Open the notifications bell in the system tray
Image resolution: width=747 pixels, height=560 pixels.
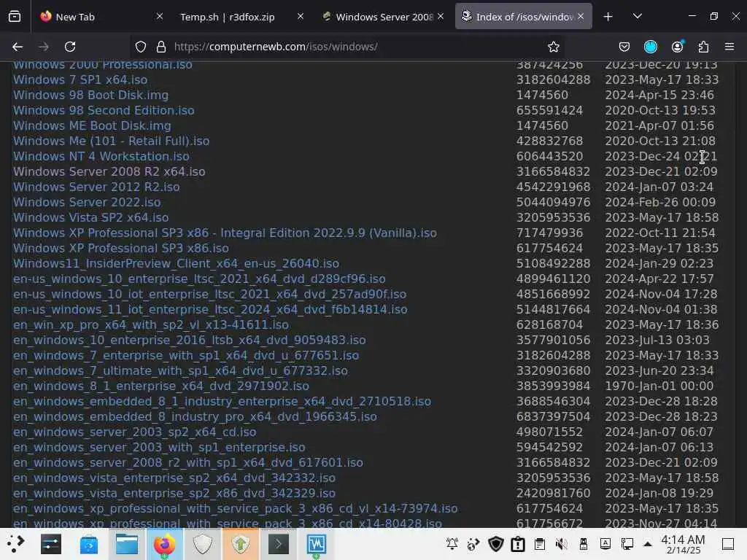[452, 544]
